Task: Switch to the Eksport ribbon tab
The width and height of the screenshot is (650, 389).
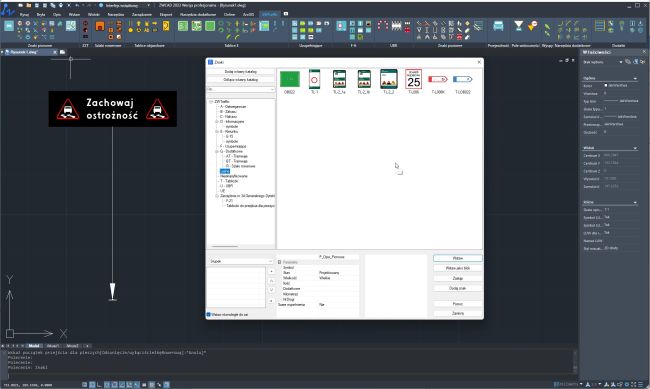Action: 166,15
